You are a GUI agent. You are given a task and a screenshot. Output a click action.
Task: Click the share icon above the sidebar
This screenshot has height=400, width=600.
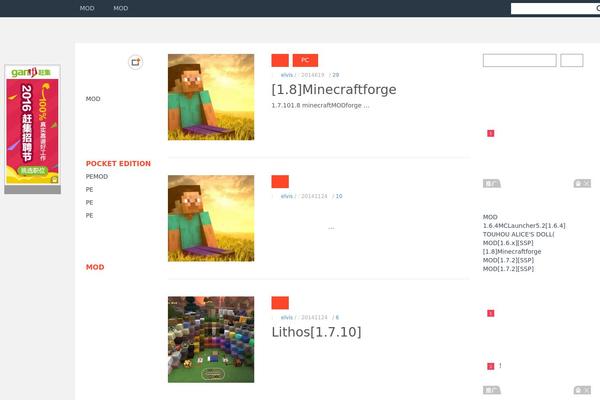pos(135,62)
